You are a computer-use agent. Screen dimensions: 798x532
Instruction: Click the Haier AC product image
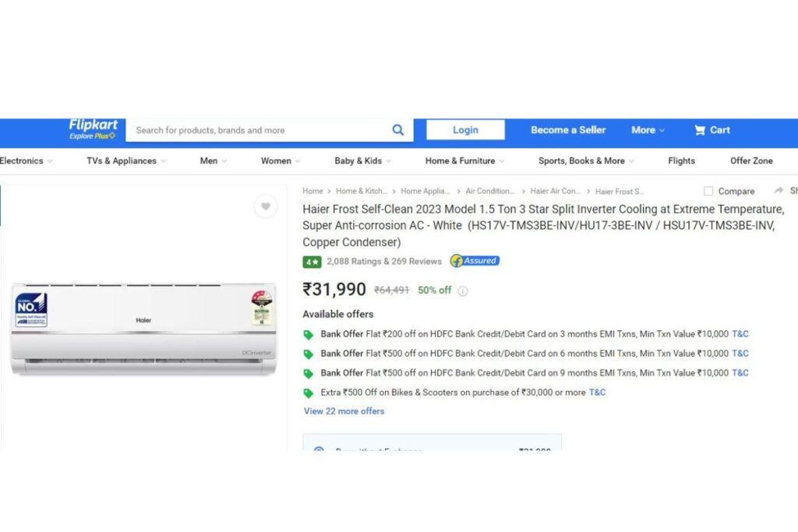point(143,329)
